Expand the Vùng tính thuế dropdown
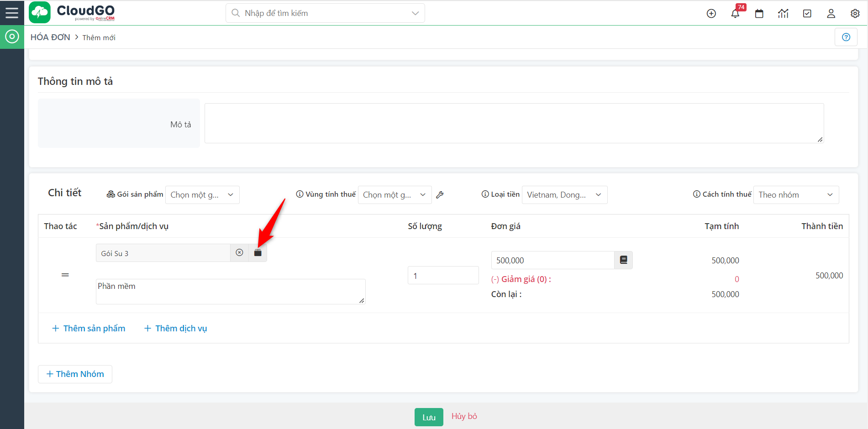Image resolution: width=868 pixels, height=429 pixels. click(395, 195)
